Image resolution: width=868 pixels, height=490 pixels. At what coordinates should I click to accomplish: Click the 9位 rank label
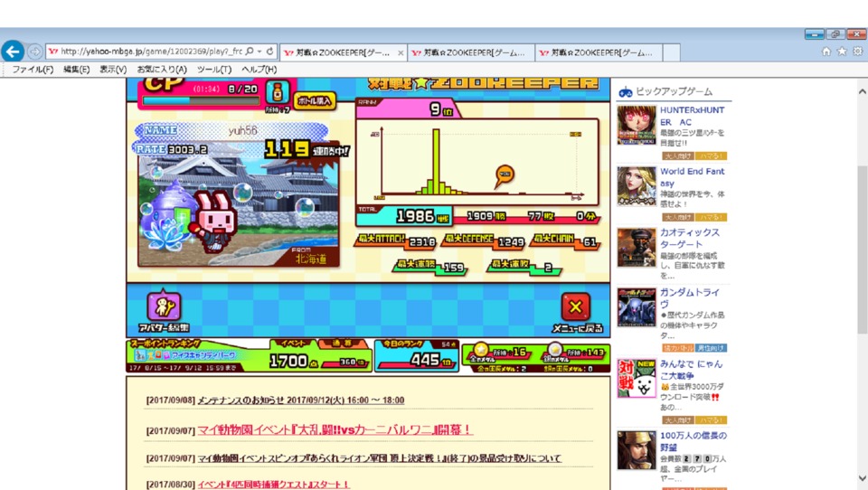coord(441,109)
